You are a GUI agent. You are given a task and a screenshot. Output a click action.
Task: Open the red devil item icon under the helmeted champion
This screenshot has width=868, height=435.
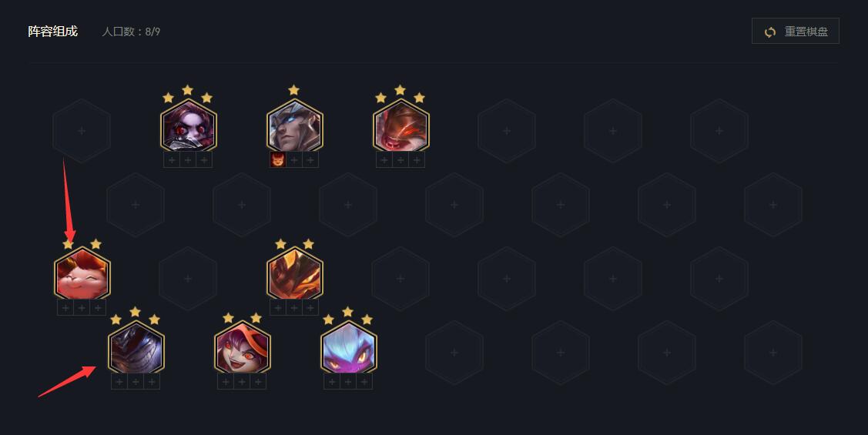pos(277,160)
